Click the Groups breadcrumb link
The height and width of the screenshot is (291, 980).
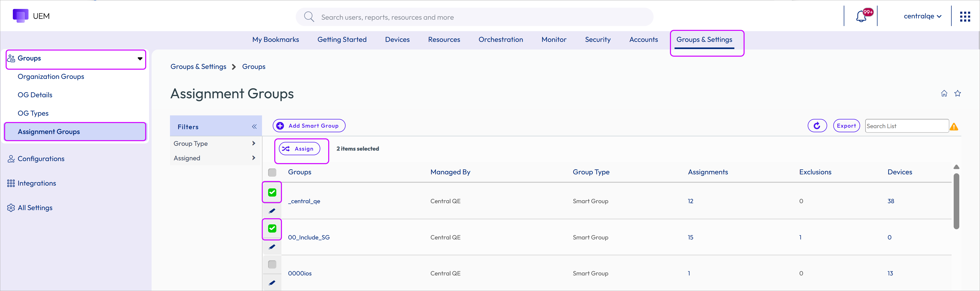254,66
